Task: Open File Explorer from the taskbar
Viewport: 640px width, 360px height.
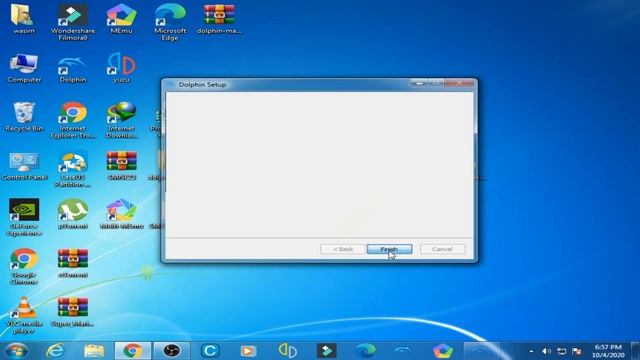Action: click(94, 351)
